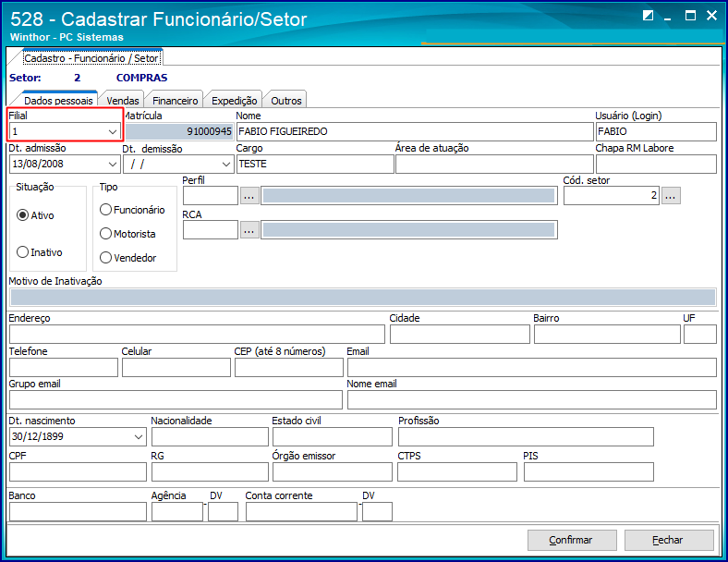
Task: Click the Conta corrente DV input field
Action: pos(377,512)
